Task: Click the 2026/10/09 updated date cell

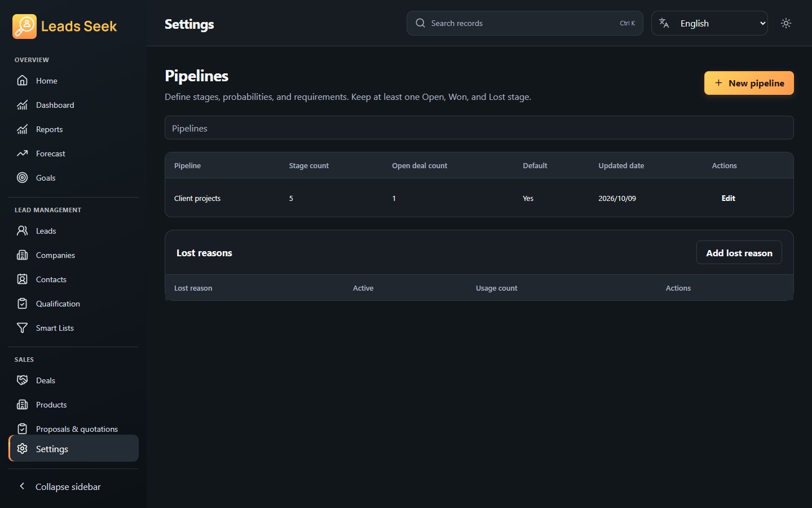Action: pyautogui.click(x=617, y=198)
